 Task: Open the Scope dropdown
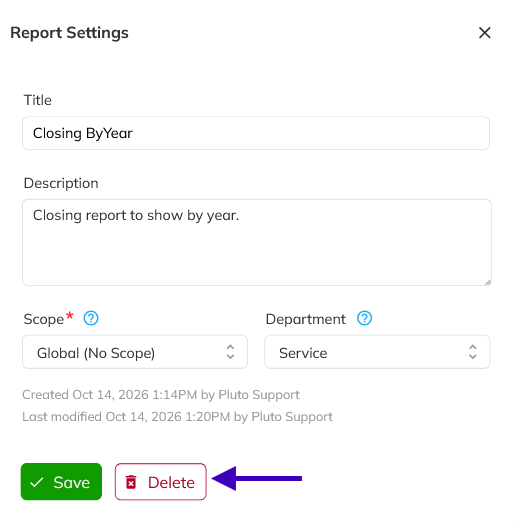tap(135, 352)
